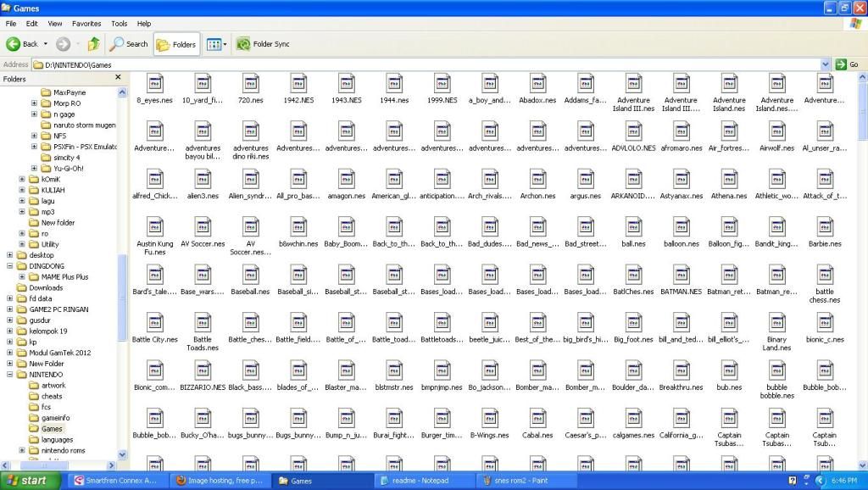
Task: Select the 1942.NES file icon
Action: click(298, 84)
